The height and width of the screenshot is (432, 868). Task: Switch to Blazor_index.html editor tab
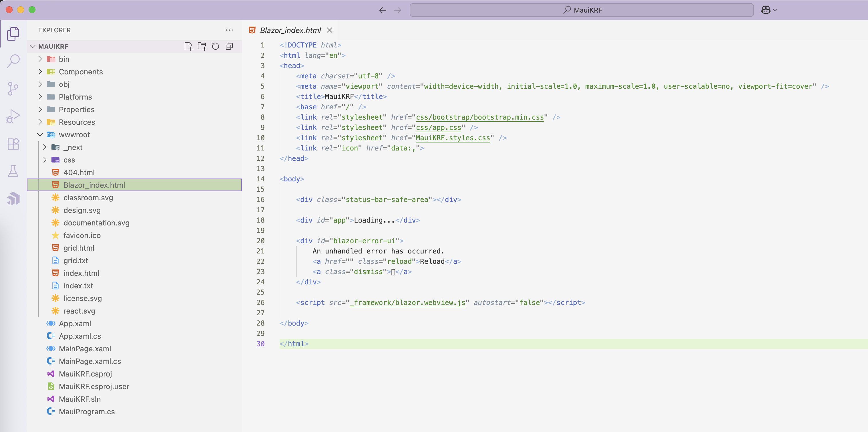pos(290,30)
